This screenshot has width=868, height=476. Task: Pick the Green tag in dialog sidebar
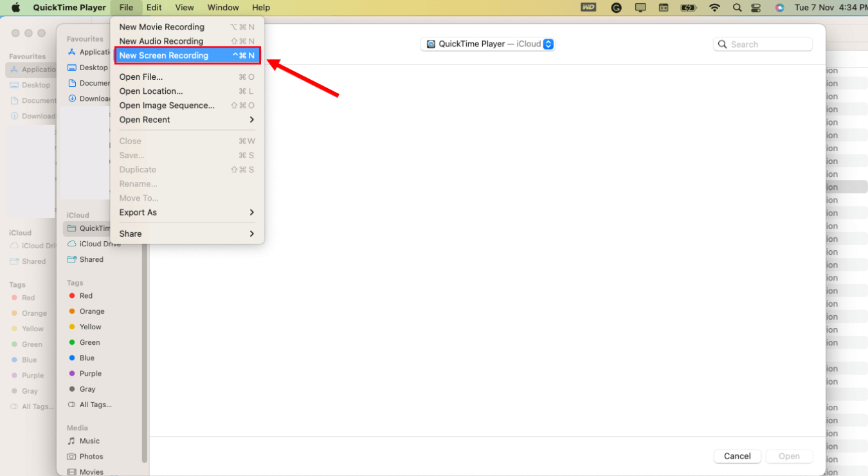pos(84,342)
